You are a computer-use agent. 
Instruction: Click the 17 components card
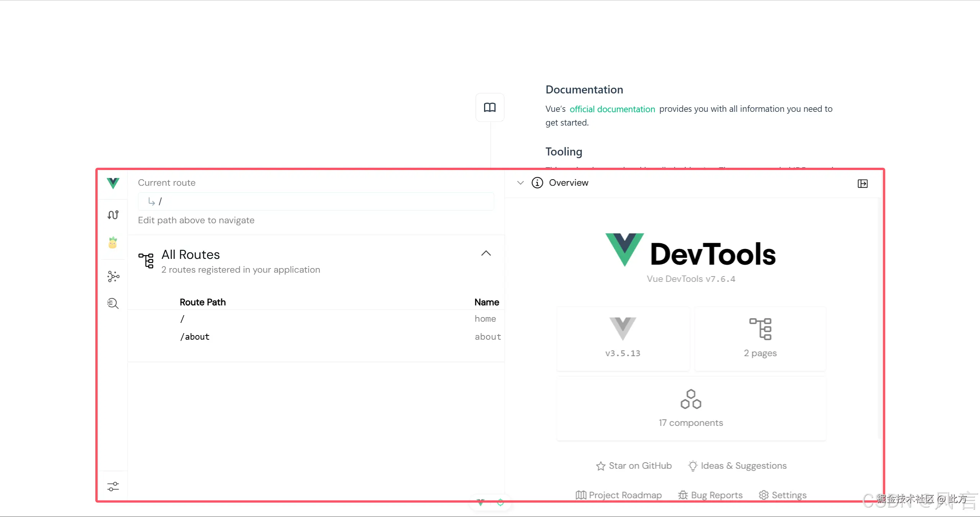pyautogui.click(x=691, y=408)
